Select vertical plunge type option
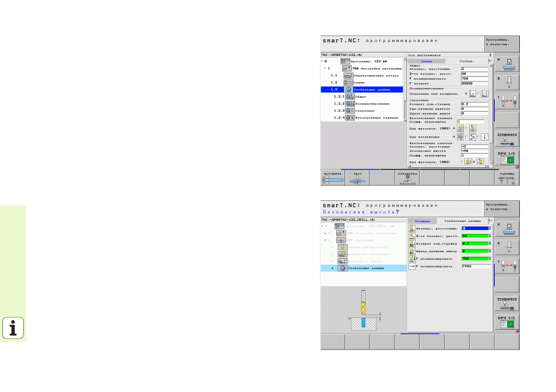The width and height of the screenshot is (556, 392). 484,137
